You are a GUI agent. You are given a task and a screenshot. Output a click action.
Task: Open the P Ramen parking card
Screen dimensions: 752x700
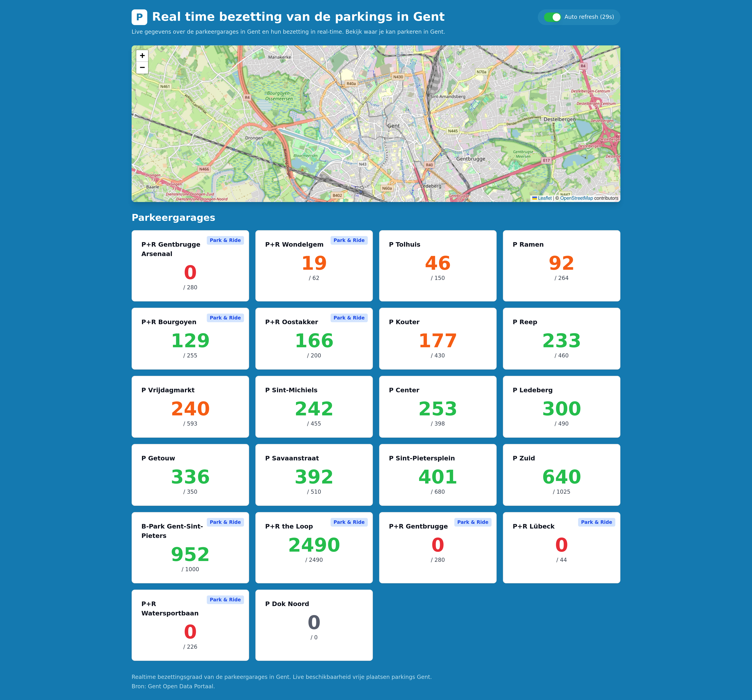(x=561, y=265)
